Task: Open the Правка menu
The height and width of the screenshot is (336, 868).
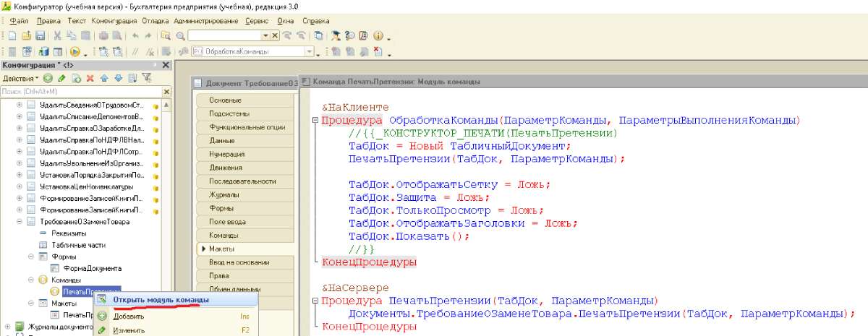Action: [48, 21]
